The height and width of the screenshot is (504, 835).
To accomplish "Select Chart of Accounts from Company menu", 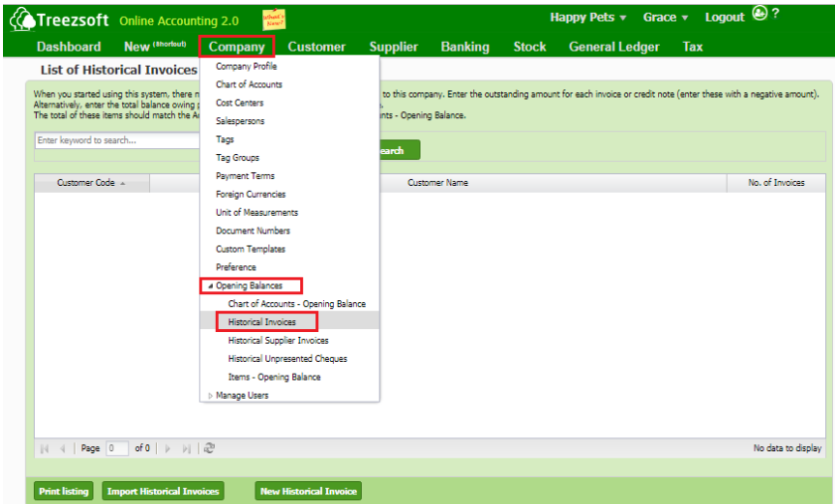I will click(x=249, y=84).
